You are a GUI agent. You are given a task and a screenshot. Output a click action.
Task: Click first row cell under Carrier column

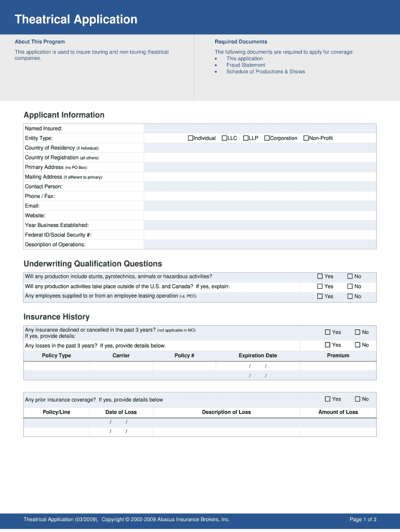121,366
